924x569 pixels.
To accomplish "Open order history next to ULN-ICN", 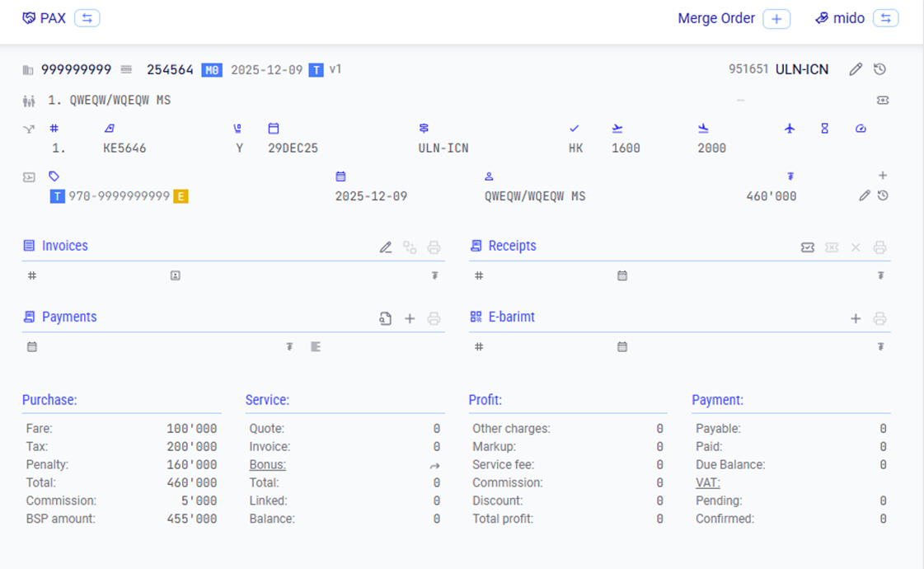I will [x=879, y=69].
